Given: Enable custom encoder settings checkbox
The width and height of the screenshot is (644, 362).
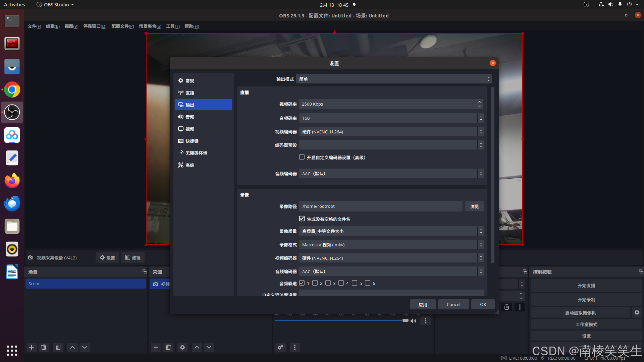Looking at the screenshot, I should pyautogui.click(x=302, y=157).
